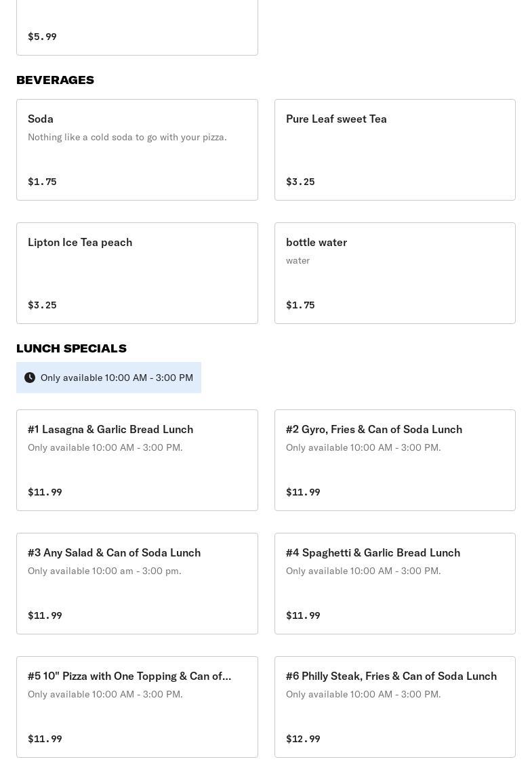Click the $3.25 price under Pure Leaf Tea
The image size is (532, 770).
point(300,182)
